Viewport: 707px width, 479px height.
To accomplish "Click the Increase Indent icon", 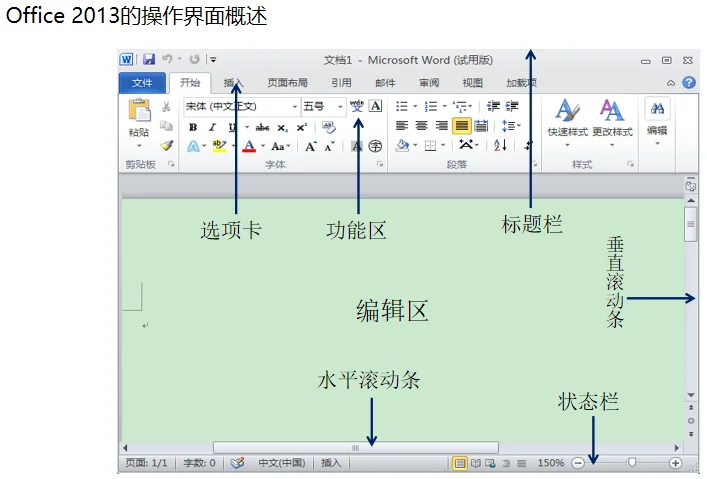I will [x=512, y=106].
